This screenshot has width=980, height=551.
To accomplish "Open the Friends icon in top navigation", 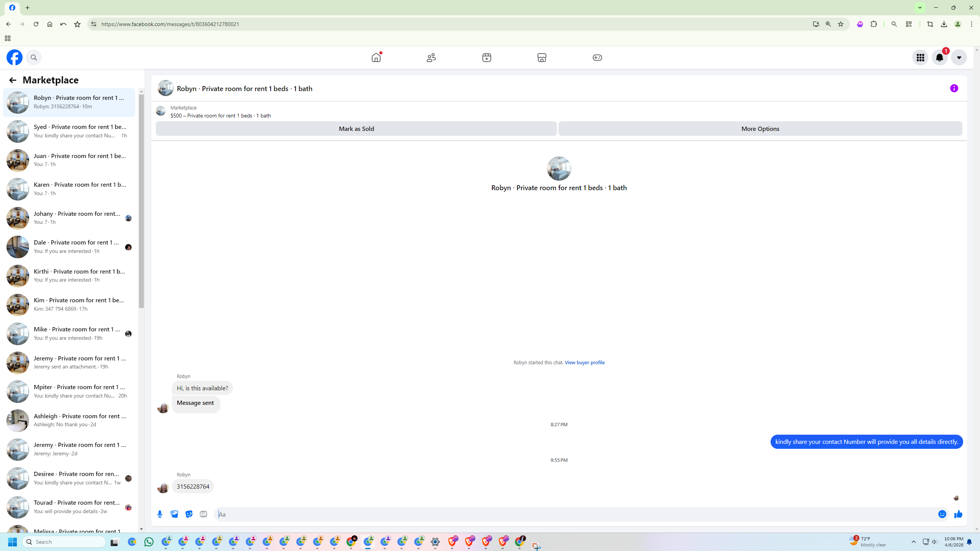I will [431, 57].
